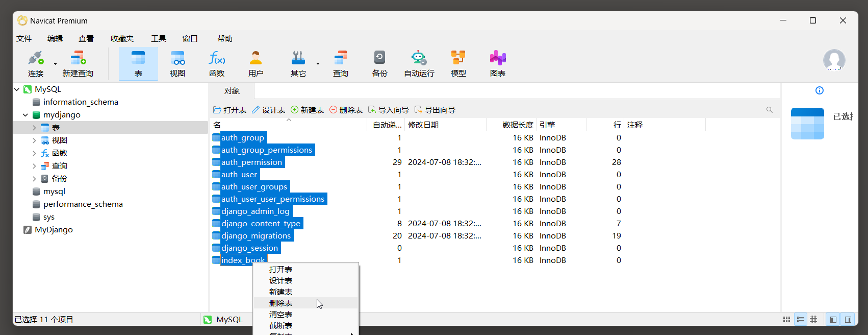This screenshot has width=868, height=335.
Task: Switch to the View (视图) toolbar icon
Action: (177, 63)
